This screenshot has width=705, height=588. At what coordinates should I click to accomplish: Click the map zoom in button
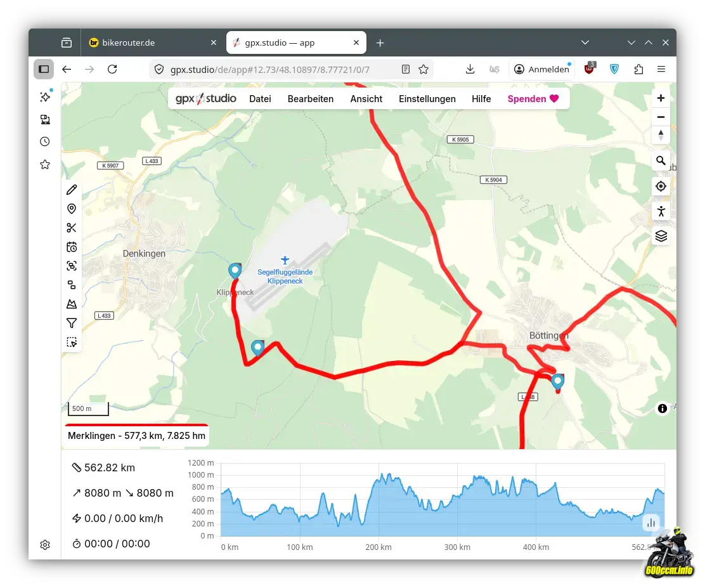661,98
